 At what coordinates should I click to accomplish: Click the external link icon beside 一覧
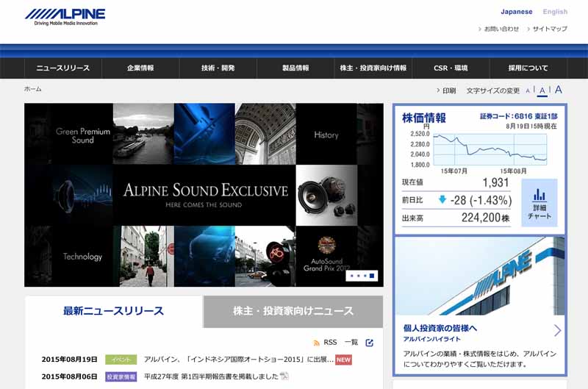click(370, 343)
